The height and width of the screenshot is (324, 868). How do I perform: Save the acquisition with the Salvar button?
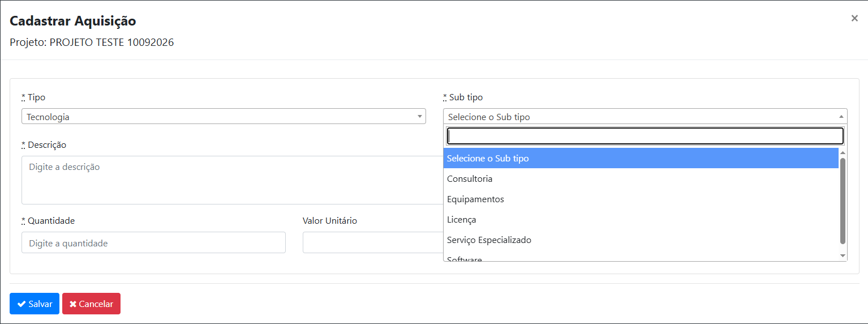(35, 304)
